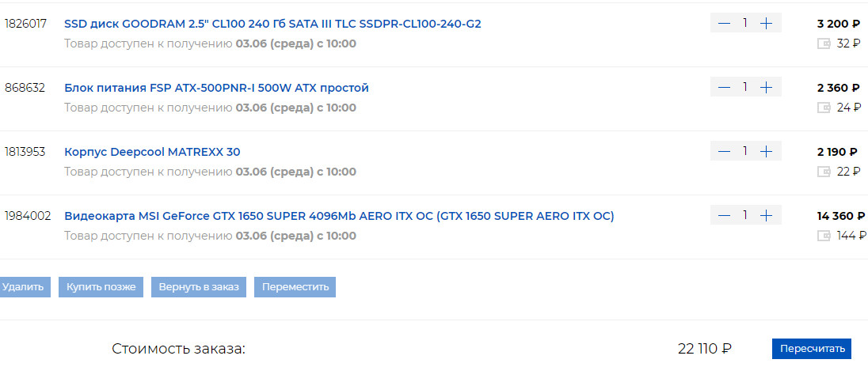Decrease quantity of Deepcool MATREXX 30 case

tap(724, 151)
